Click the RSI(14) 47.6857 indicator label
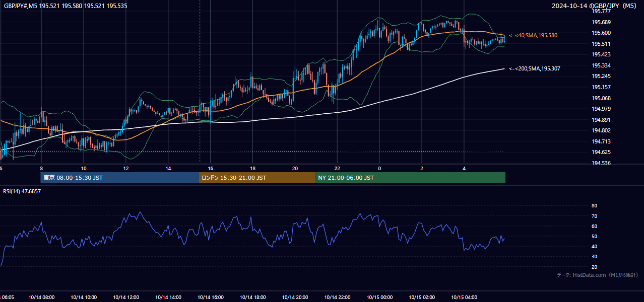This screenshot has width=644, height=302. (x=22, y=191)
